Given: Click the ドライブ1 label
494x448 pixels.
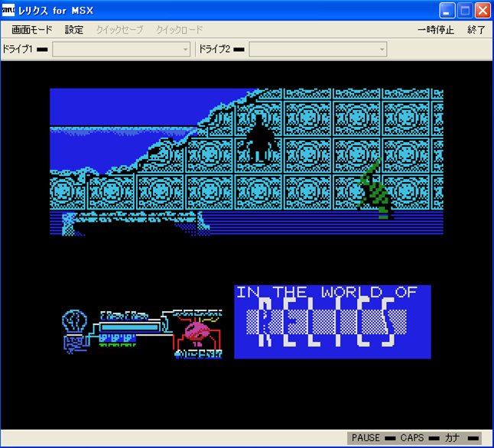Looking at the screenshot, I should (18, 50).
